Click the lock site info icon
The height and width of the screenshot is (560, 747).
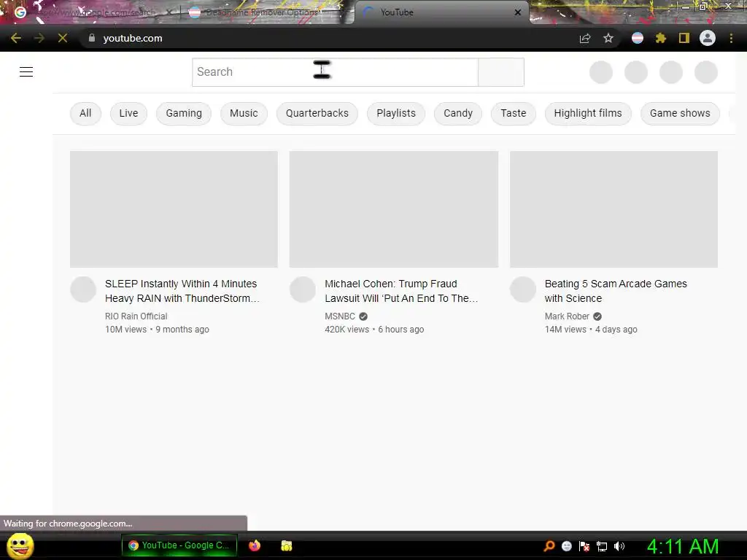92,38
